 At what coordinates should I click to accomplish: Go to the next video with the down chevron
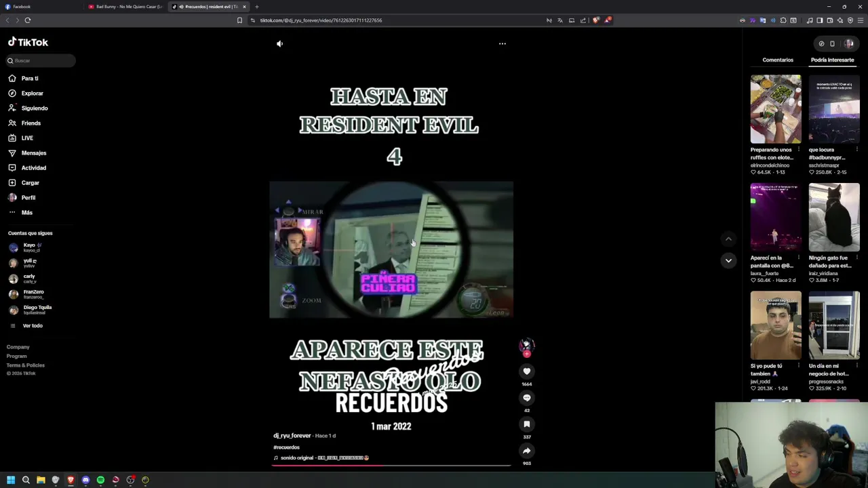click(728, 260)
